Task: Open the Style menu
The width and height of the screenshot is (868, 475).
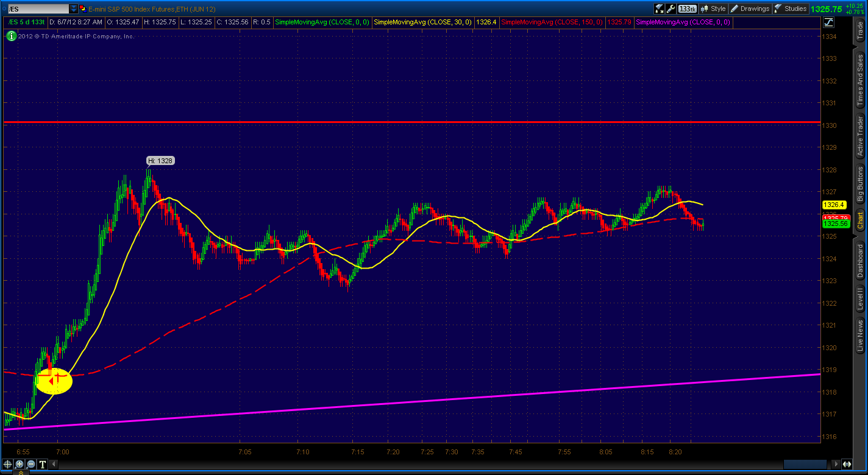Action: (713, 9)
